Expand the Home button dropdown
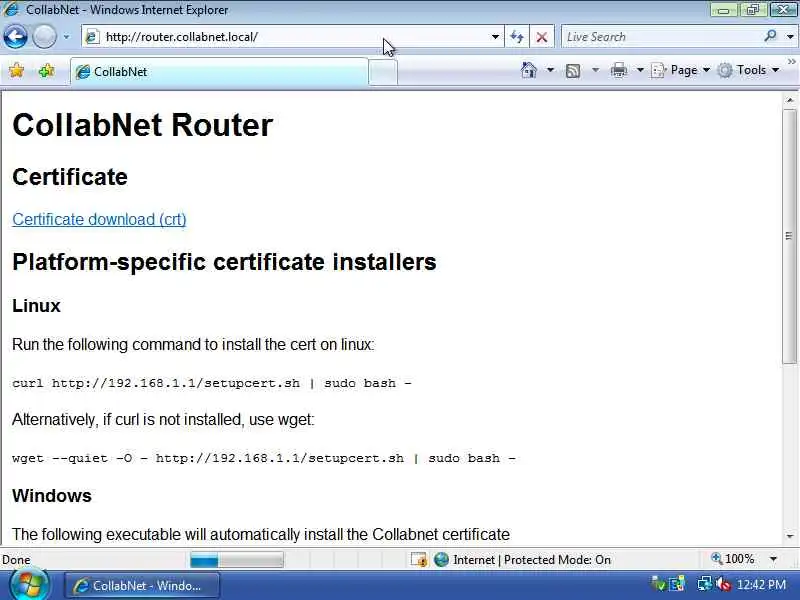800x600 pixels. (551, 70)
